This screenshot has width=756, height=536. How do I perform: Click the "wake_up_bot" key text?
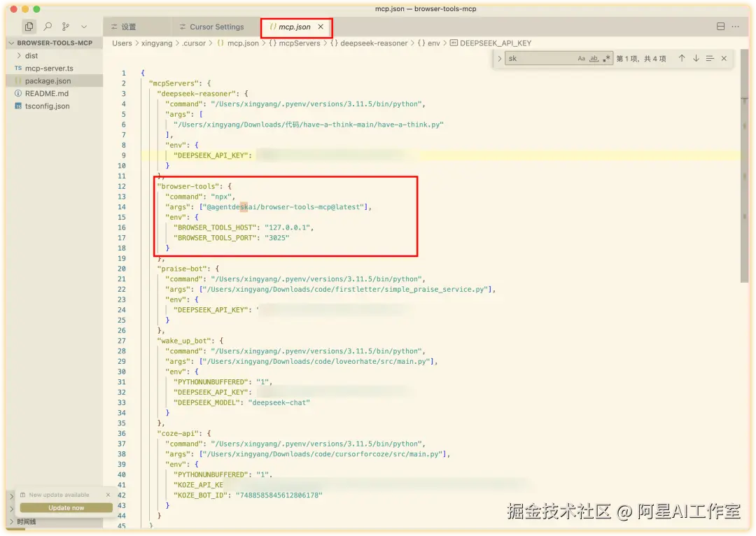(185, 341)
